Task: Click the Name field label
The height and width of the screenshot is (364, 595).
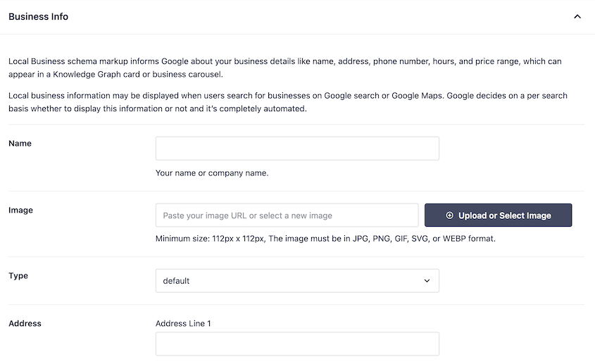Action: click(x=20, y=144)
